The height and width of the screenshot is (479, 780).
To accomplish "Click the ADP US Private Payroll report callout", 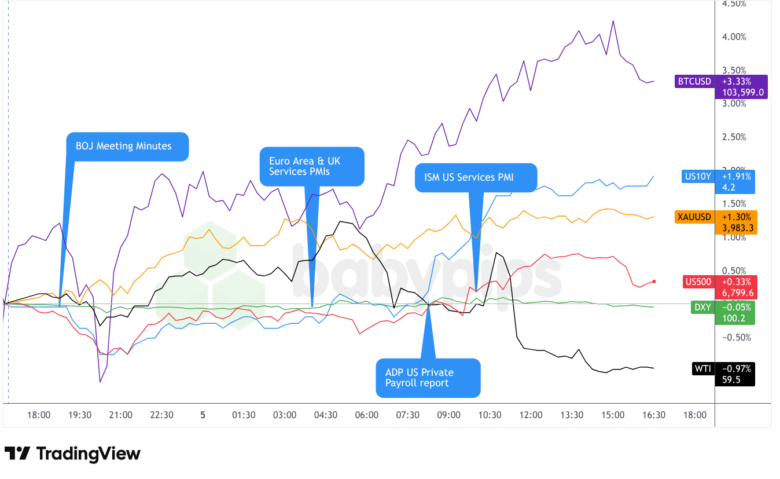I will coord(428,376).
